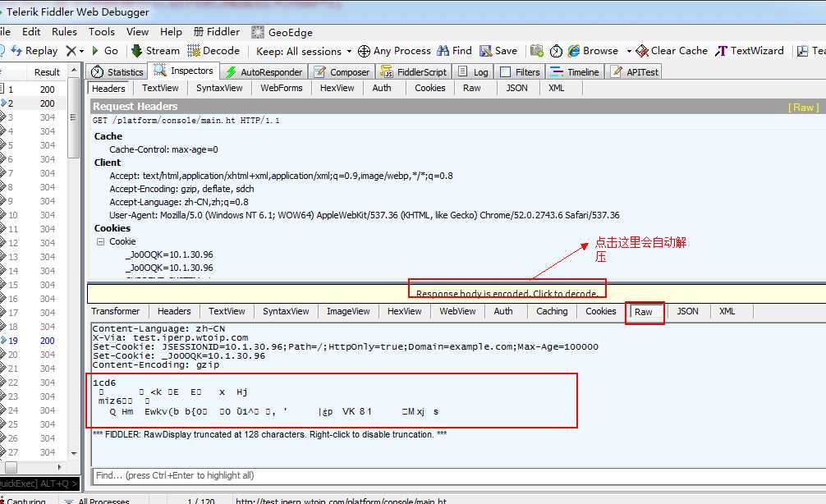Collapse the Cookie tree node
This screenshot has height=504, width=826.
[x=100, y=241]
